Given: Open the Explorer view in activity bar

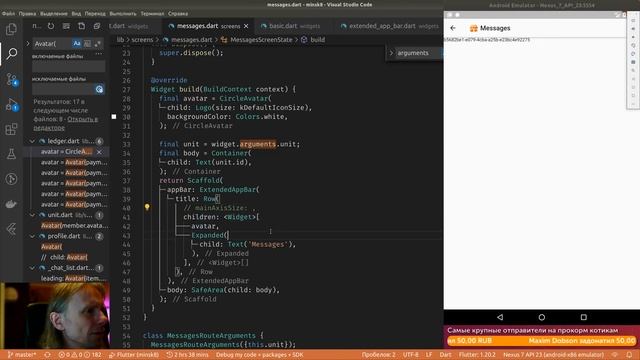Looking at the screenshot, I should pos(11,29).
